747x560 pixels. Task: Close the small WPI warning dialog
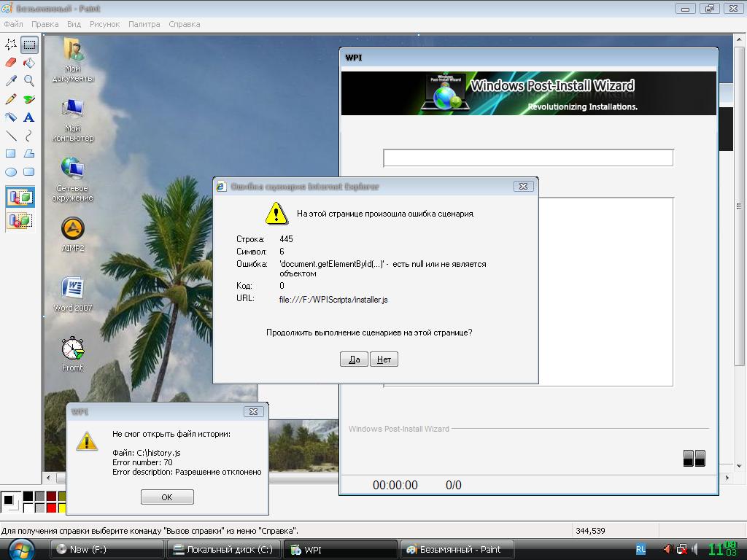point(253,411)
